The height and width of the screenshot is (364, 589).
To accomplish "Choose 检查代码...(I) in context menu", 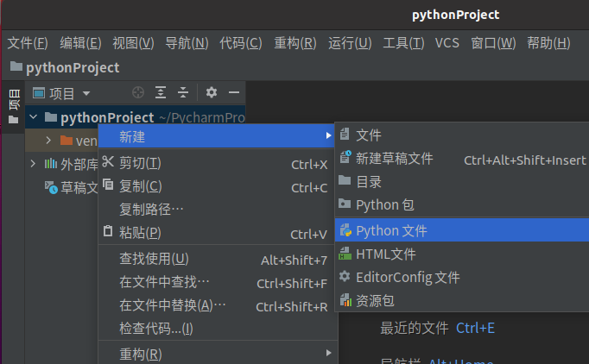I will [x=217, y=329].
